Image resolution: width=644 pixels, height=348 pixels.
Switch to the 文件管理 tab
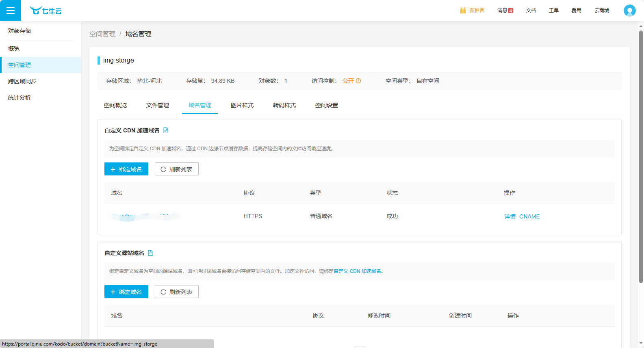coord(158,105)
